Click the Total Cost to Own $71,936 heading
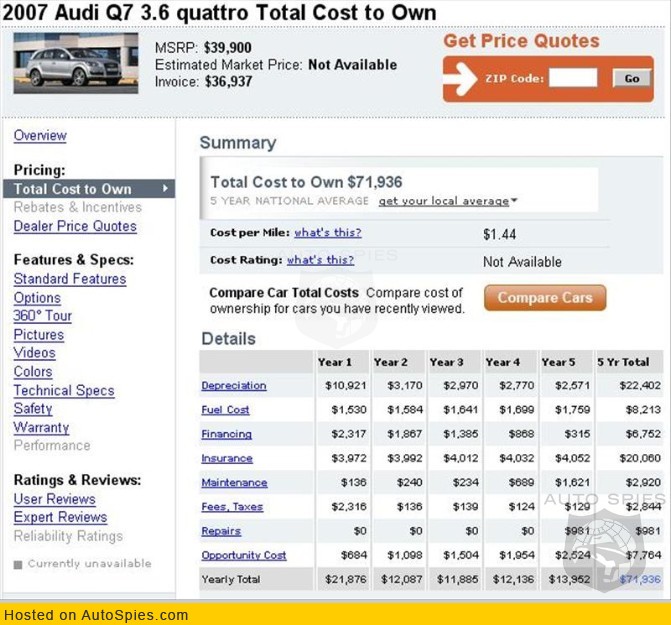Viewport: 671px width, 625px height. (x=306, y=182)
